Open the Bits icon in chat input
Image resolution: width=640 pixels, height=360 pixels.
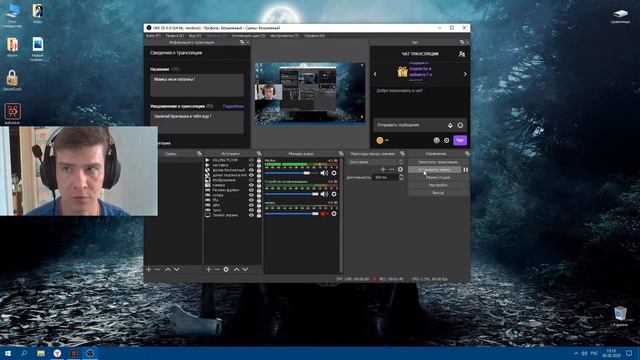click(x=450, y=125)
